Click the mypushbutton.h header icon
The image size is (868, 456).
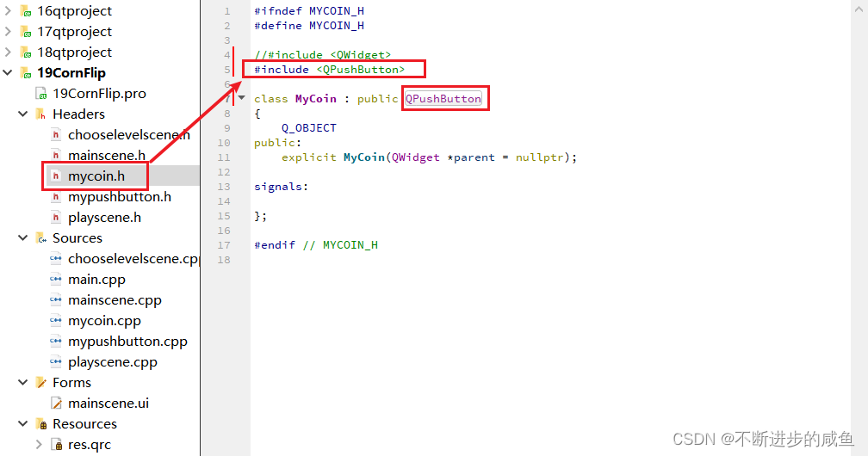[x=56, y=196]
